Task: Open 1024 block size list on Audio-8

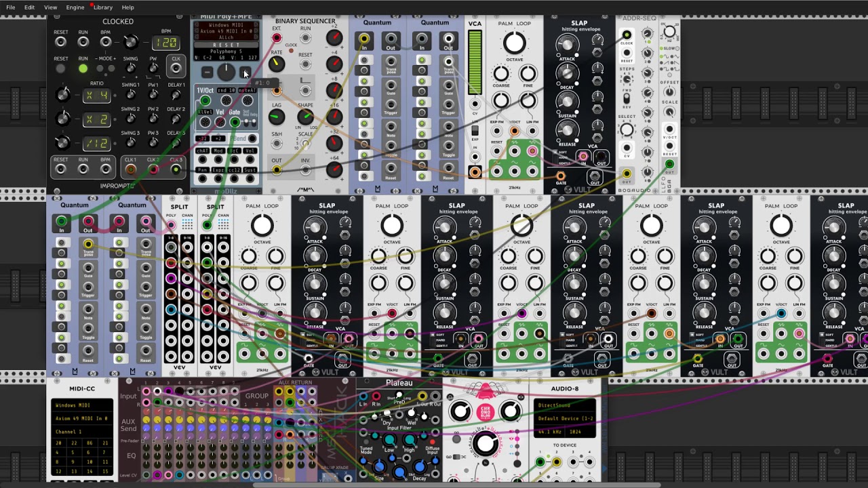Action: tap(580, 431)
